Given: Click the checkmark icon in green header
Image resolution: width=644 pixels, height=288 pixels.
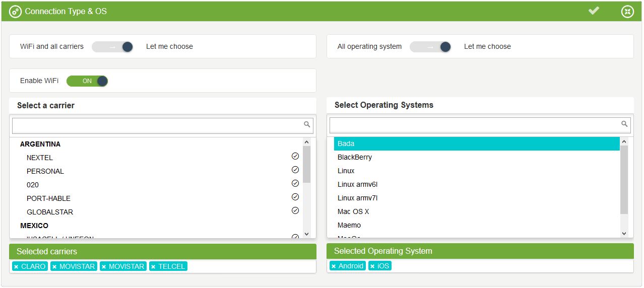Looking at the screenshot, I should (594, 11).
